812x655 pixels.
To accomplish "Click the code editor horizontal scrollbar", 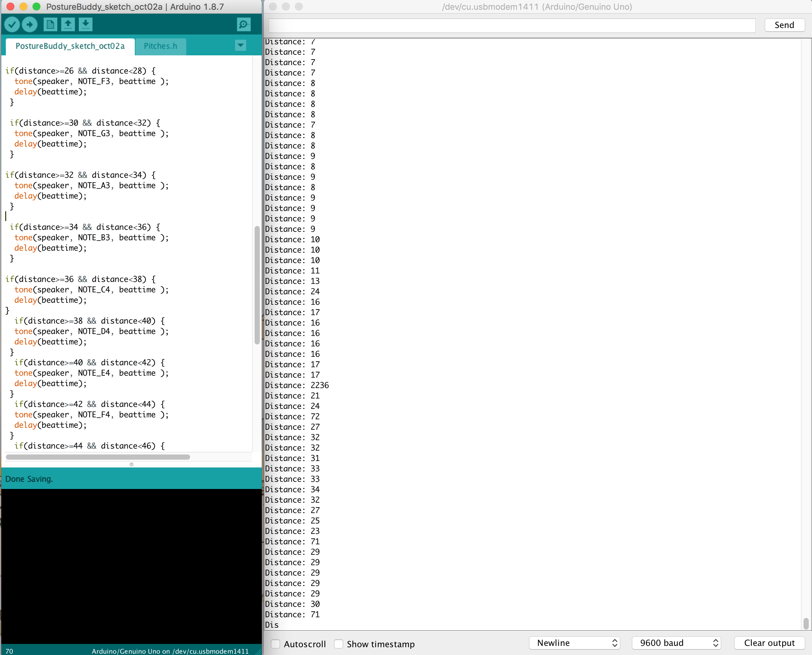I will (98, 457).
